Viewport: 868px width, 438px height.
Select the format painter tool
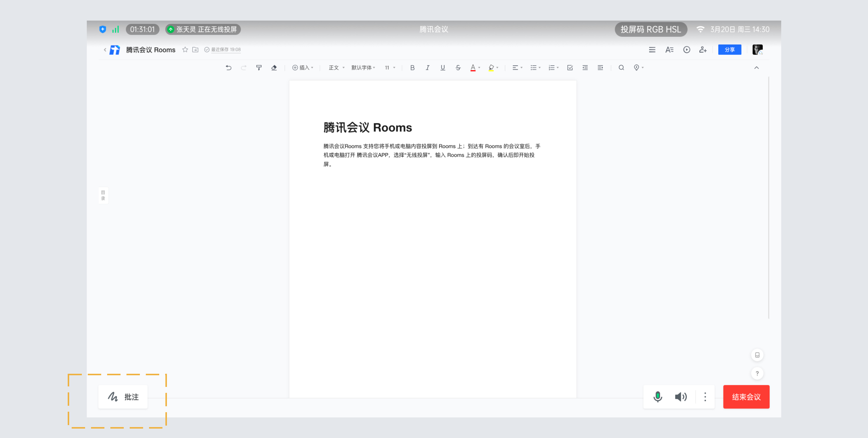259,68
